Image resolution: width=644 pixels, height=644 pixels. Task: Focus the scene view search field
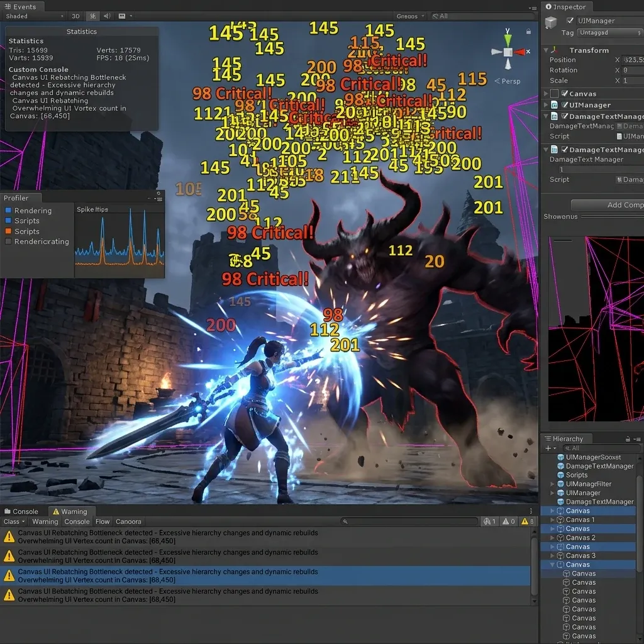482,16
